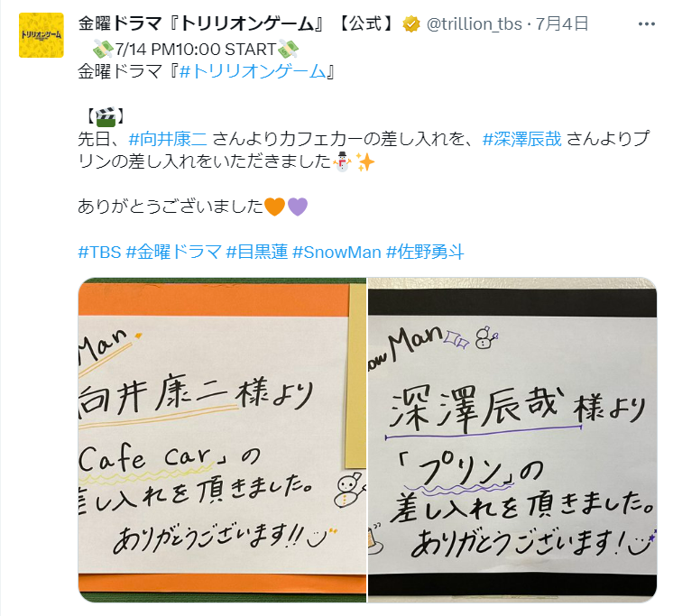Screen dimensions: 673x616
Task: Follow the #目黒蓮 hashtag
Action: click(257, 253)
